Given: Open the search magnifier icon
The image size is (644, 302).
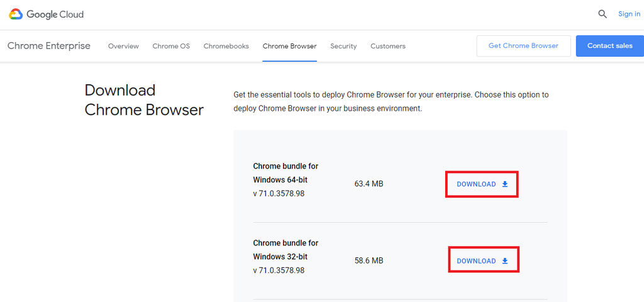Looking at the screenshot, I should click(x=602, y=14).
